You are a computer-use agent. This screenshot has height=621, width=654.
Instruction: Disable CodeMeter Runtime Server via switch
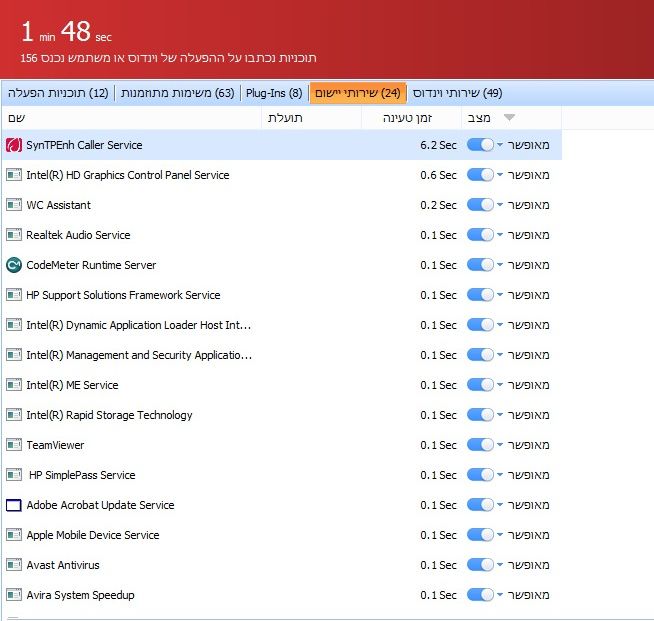pos(480,265)
